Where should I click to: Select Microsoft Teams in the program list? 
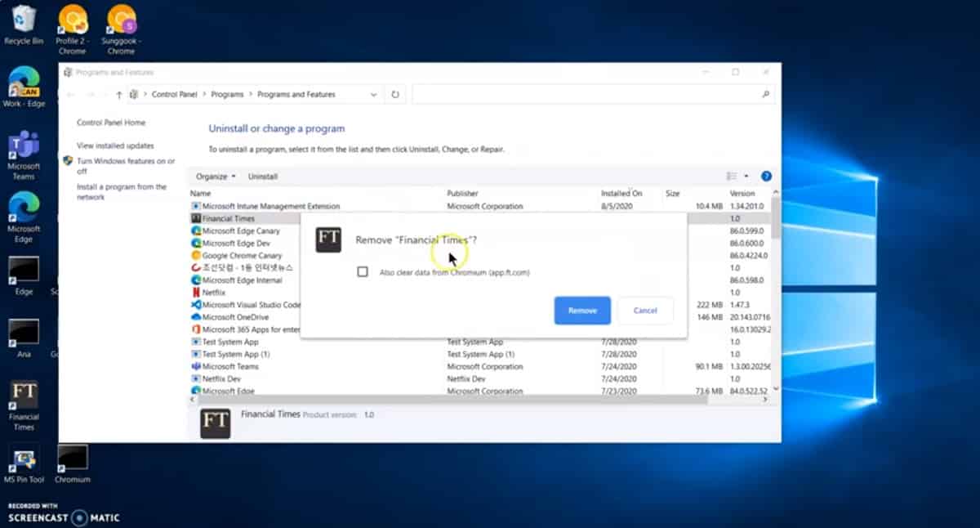(480, 367)
